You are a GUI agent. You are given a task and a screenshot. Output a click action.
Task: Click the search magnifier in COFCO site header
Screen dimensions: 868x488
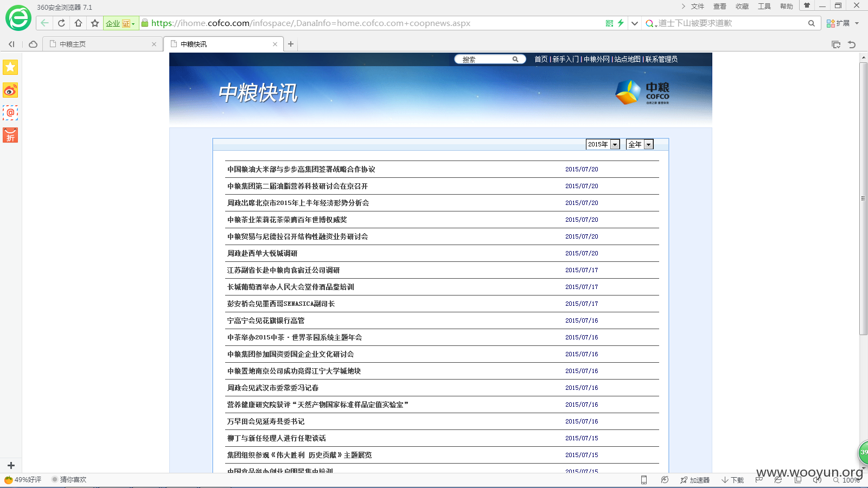(x=515, y=59)
